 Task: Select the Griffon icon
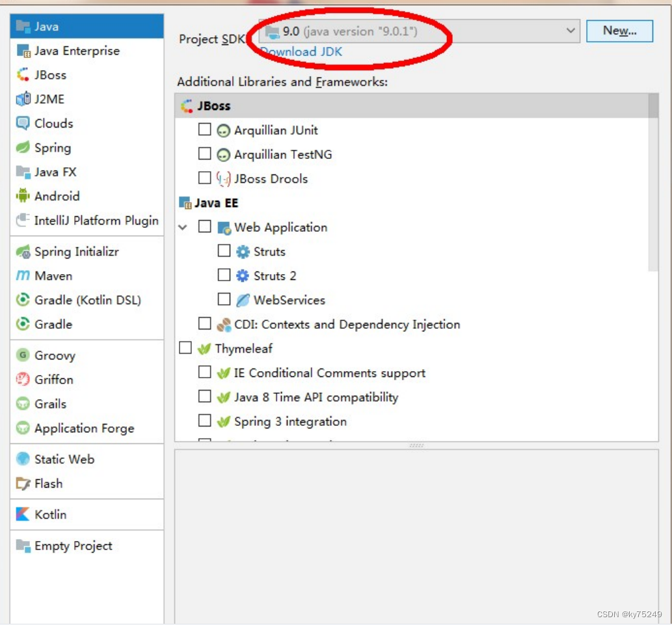pos(23,379)
